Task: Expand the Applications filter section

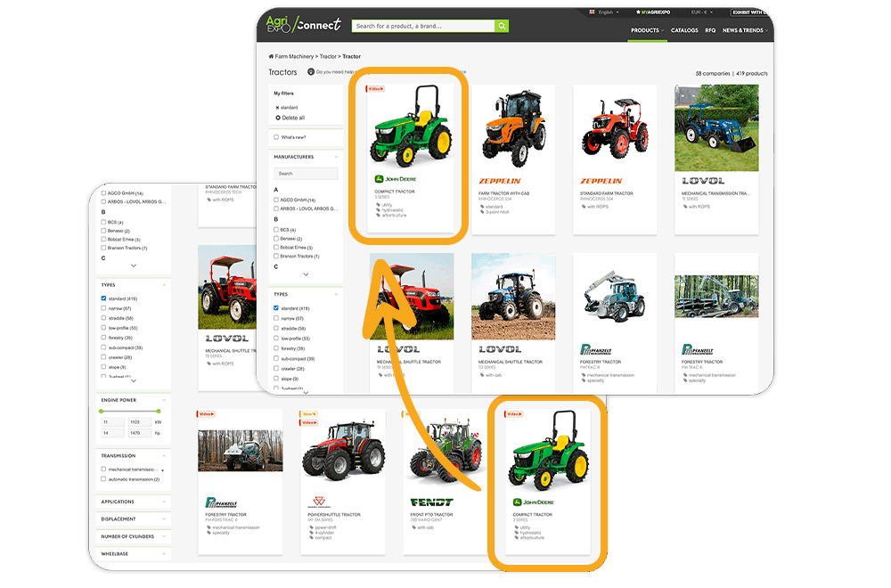Action: [132, 502]
